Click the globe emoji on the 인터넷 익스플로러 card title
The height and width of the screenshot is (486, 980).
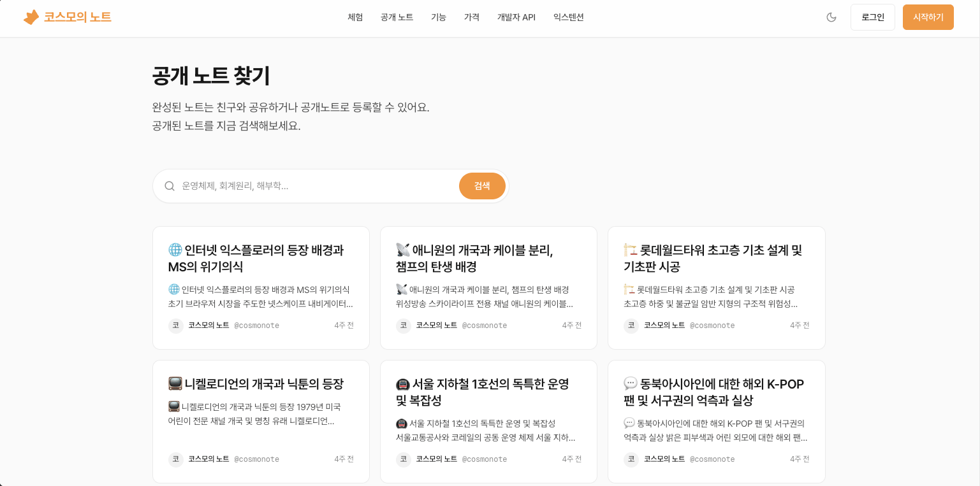point(175,250)
